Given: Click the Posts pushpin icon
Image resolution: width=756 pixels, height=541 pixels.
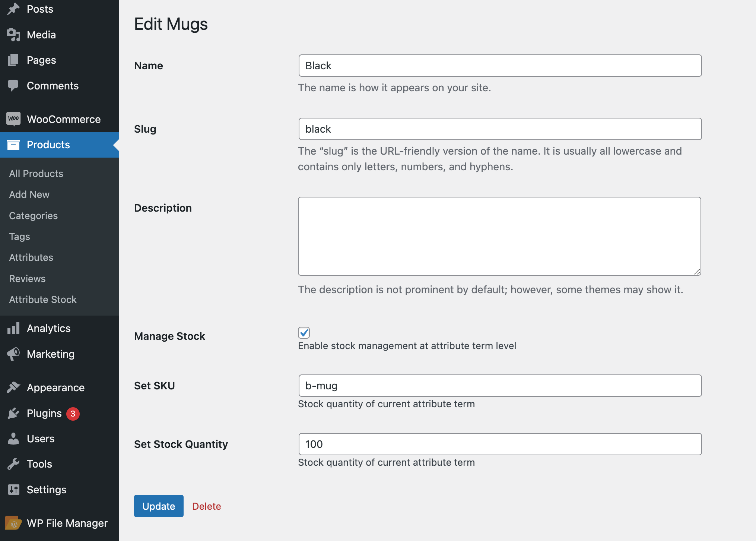Looking at the screenshot, I should (x=13, y=9).
